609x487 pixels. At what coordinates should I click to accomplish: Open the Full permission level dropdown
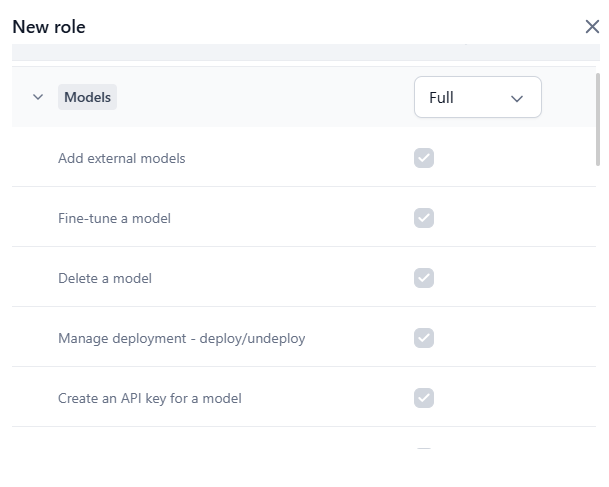477,97
